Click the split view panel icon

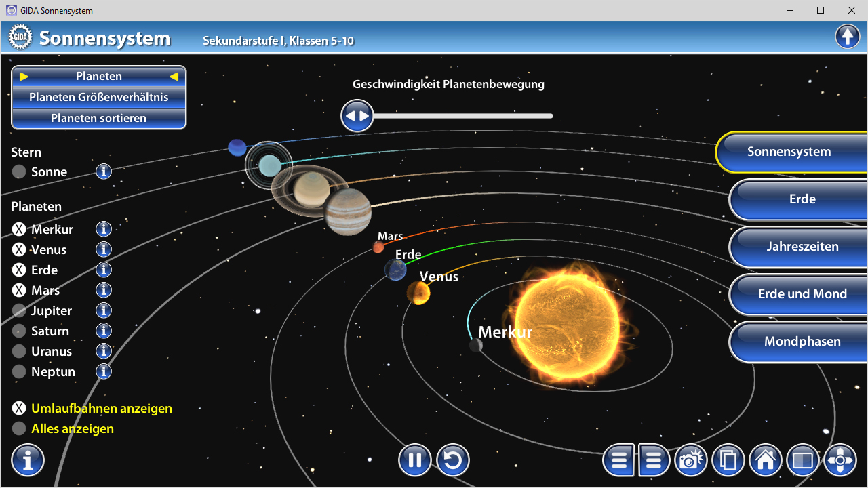[x=802, y=461]
